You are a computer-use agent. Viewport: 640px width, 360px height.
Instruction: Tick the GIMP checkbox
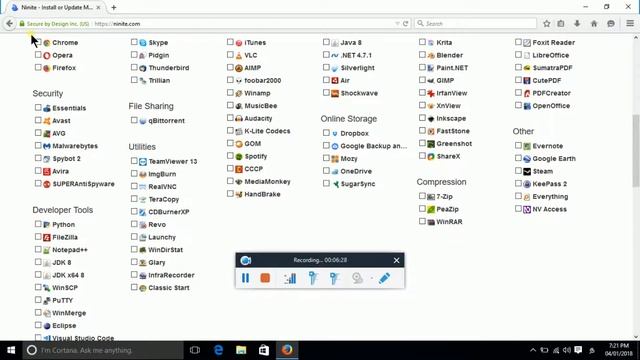click(422, 80)
